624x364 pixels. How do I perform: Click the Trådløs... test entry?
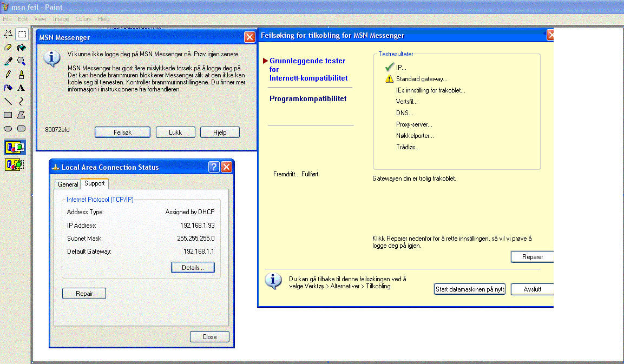[408, 147]
